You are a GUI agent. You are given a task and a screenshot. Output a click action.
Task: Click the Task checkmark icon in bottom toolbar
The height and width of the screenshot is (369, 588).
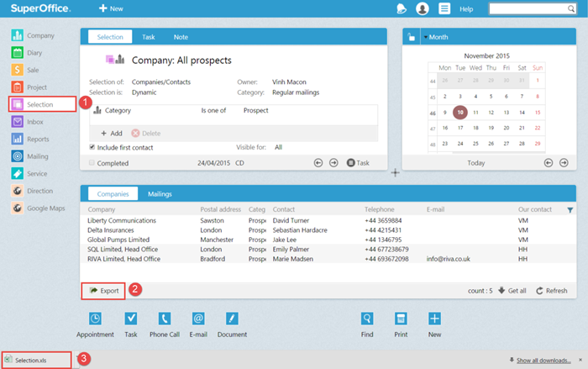tap(131, 319)
